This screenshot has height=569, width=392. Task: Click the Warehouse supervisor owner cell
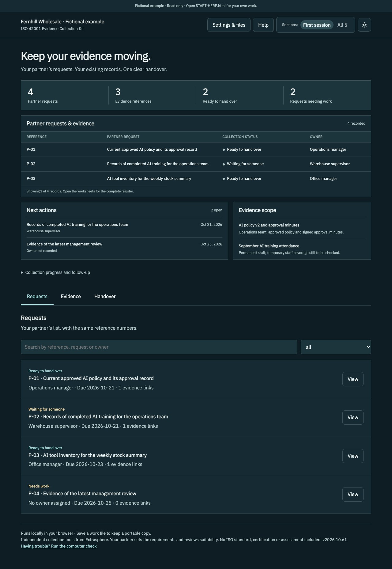[x=330, y=164]
